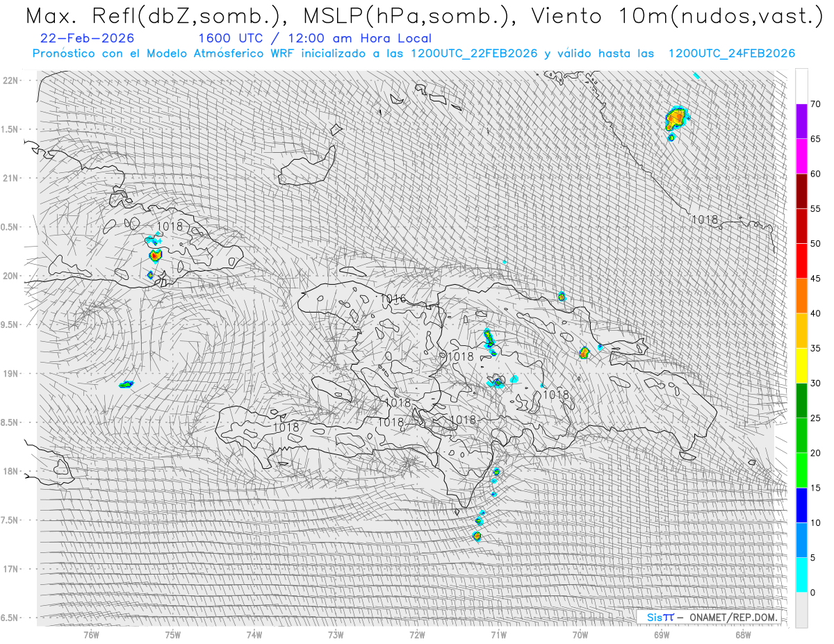The image size is (834, 644).
Task: Click the '18N' latitude label
Action: point(10,471)
